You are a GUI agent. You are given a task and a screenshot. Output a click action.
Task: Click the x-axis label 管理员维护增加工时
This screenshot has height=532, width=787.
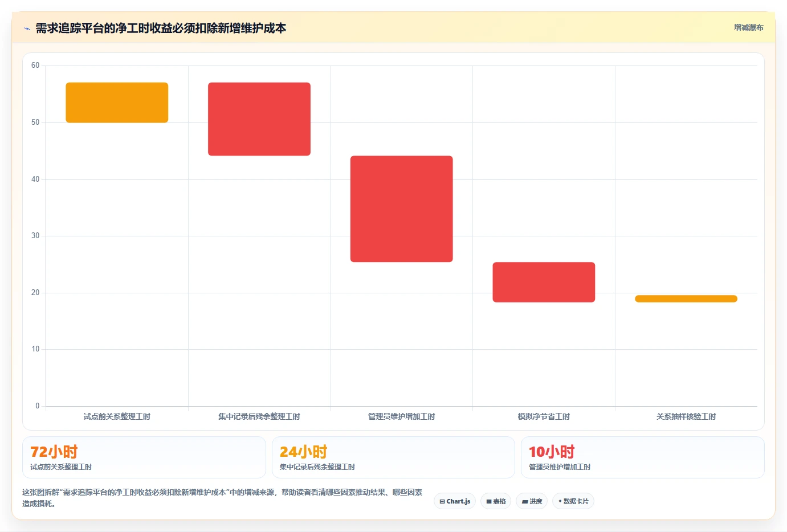(402, 416)
